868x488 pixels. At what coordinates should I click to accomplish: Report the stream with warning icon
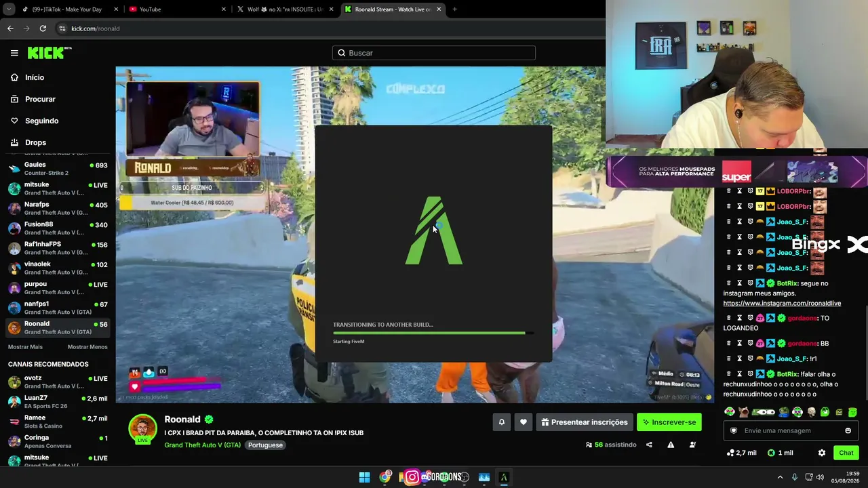[x=671, y=445]
